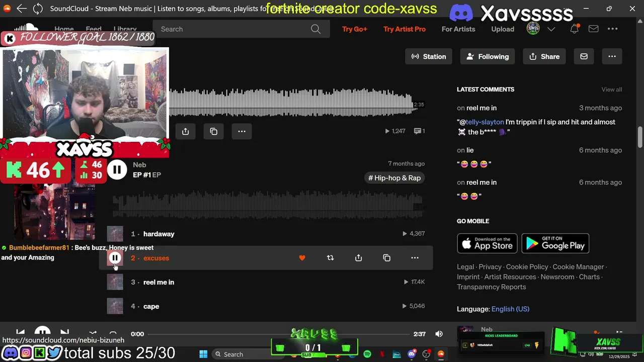Seek in the EP #1 waveform
This screenshot has height=362, width=644.
(268, 205)
